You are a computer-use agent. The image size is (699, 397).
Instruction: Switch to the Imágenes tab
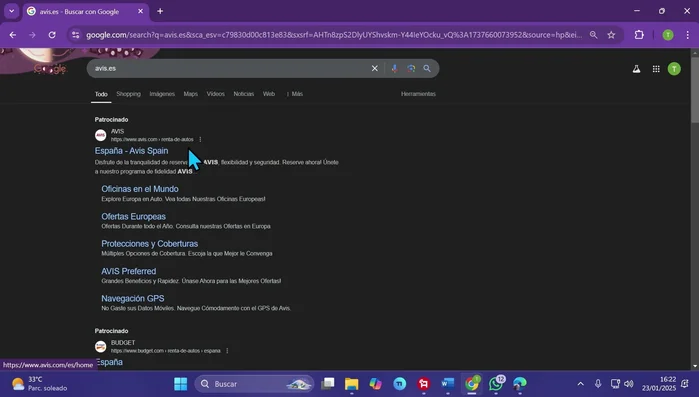(x=162, y=94)
